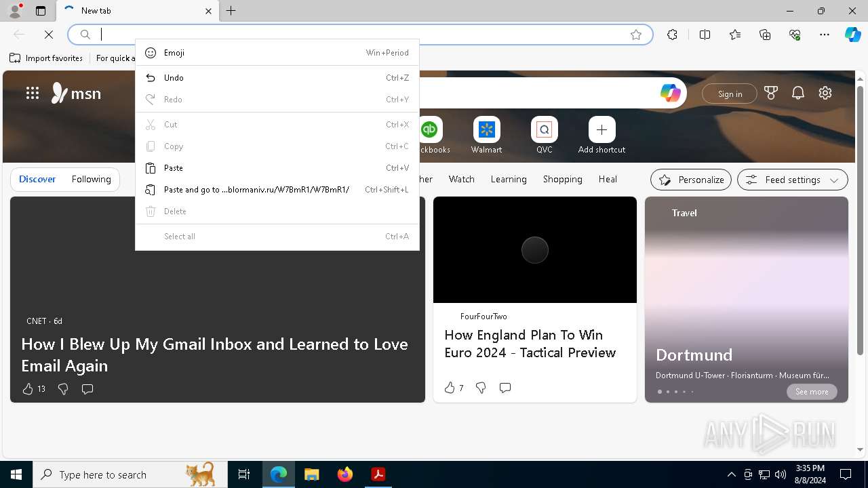Play the FourFourTwo video thumbnail
868x488 pixels.
pos(535,250)
